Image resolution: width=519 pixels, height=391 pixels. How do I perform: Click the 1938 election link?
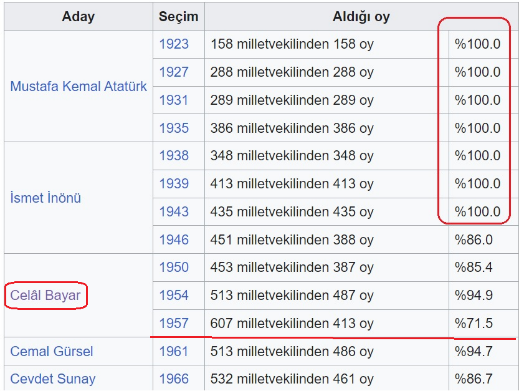click(174, 155)
